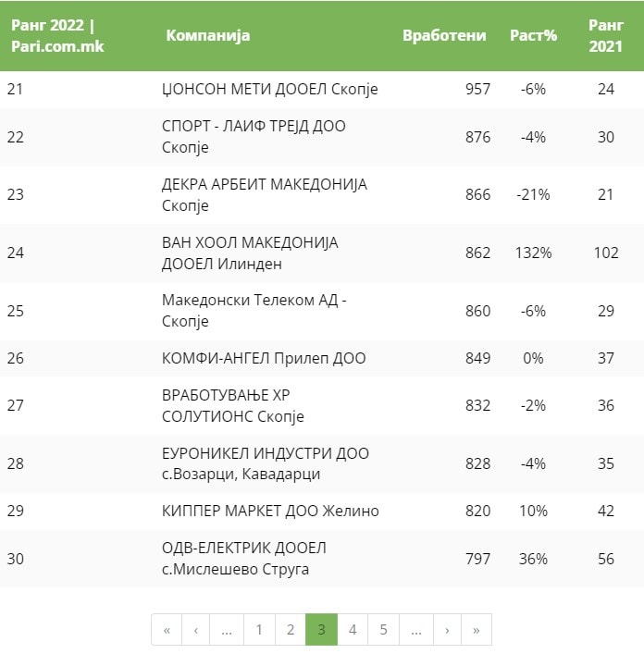Sort by Компанија column header
Image resolution: width=644 pixels, height=654 pixels.
208,36
